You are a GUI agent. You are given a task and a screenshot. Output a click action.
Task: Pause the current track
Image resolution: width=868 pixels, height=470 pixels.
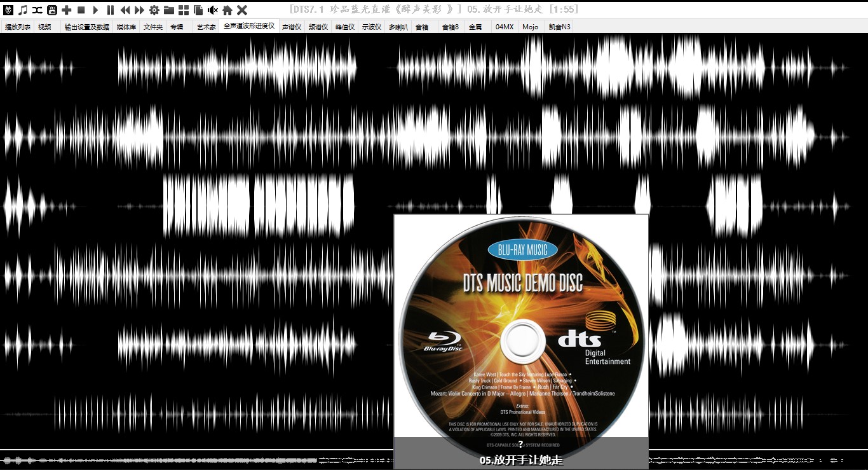point(111,10)
